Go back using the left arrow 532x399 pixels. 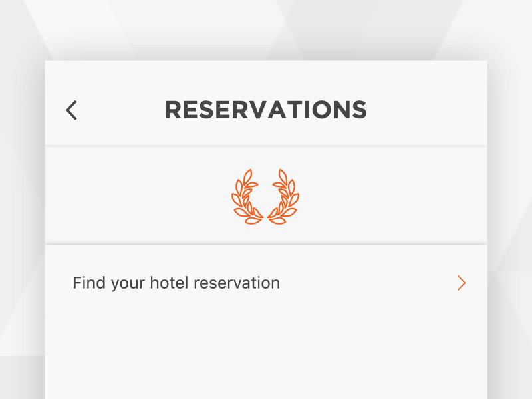72,110
